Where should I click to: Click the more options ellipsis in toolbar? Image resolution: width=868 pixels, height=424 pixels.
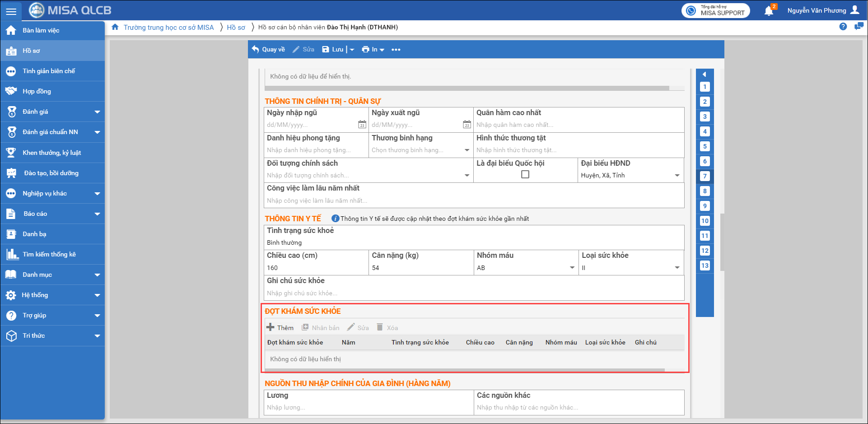(x=396, y=50)
